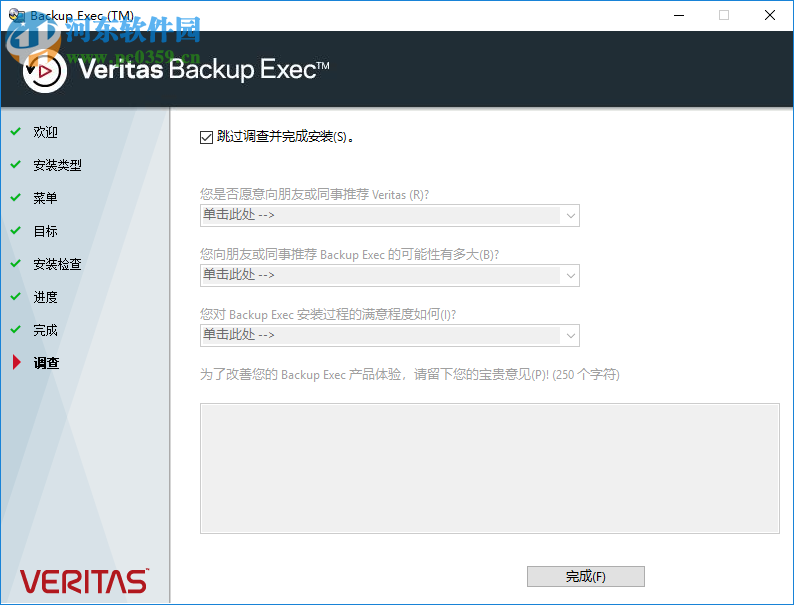Click the red arrow beside 调查
The height and width of the screenshot is (605, 794).
16,362
